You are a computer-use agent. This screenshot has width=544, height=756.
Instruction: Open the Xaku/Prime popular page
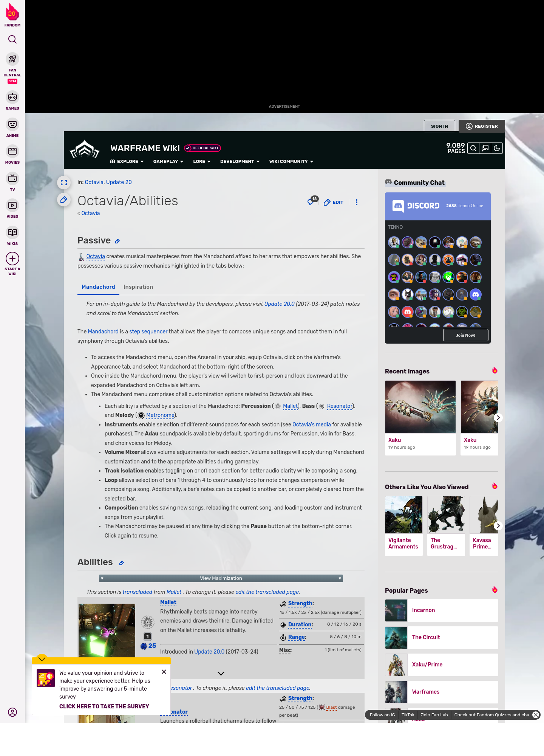[x=442, y=665]
